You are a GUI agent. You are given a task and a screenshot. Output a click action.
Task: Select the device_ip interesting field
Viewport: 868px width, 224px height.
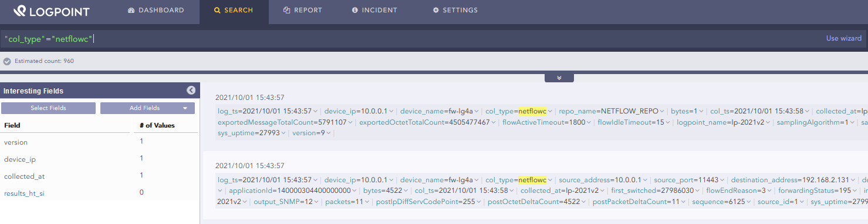[x=17, y=159]
